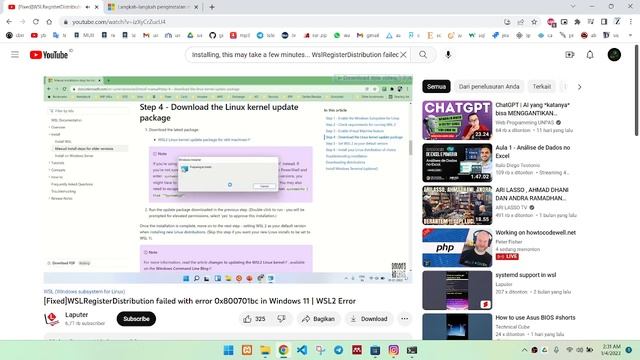Screen dimensions: 640x360
Task: Bookmark this page with the star icon
Action: pos(534,22)
